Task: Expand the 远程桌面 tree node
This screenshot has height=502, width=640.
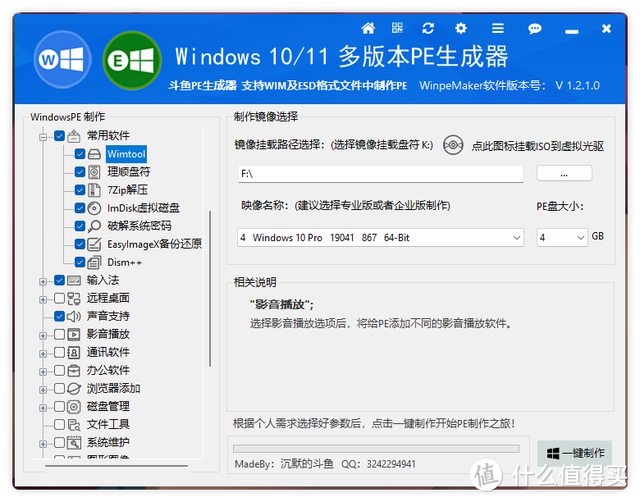Action: tap(43, 300)
